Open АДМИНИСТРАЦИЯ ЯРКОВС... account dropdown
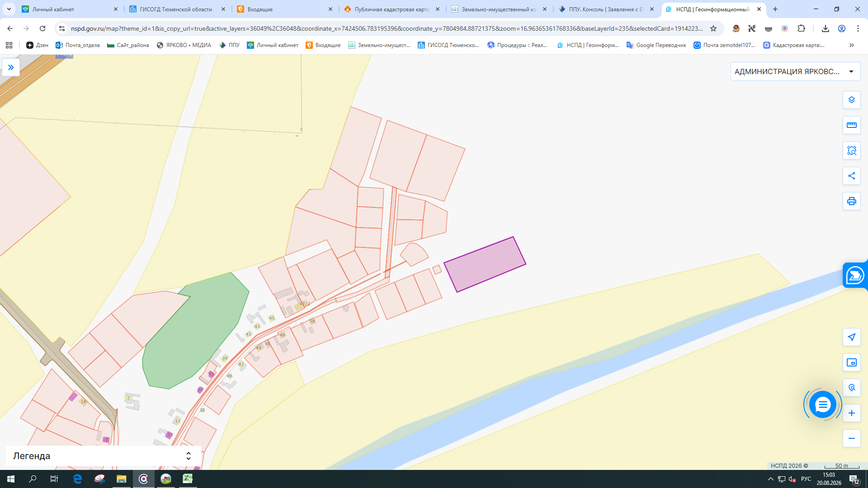The image size is (868, 488). (x=795, y=71)
